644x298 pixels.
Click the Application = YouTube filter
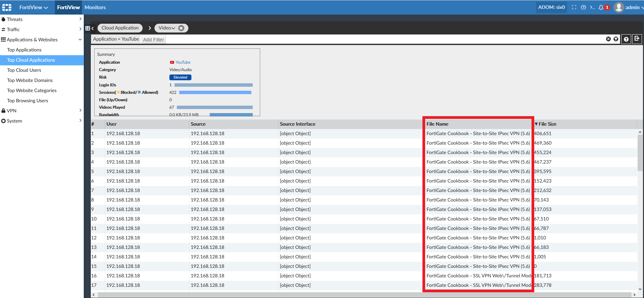(116, 39)
